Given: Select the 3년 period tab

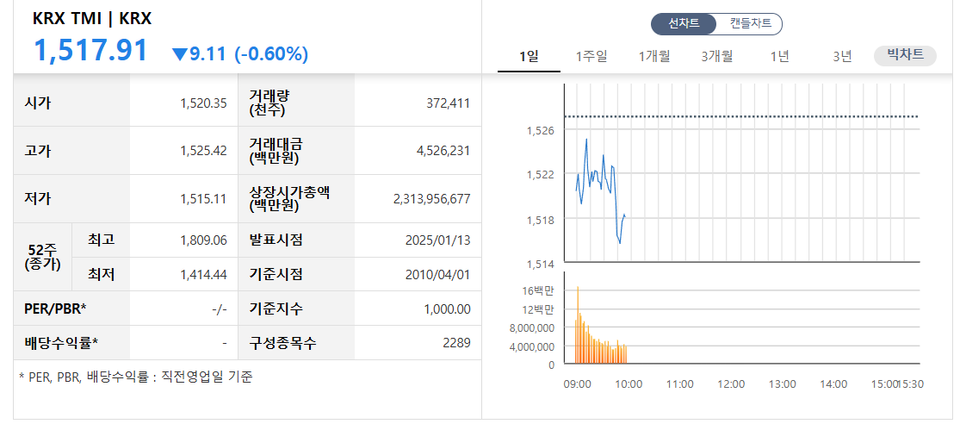Looking at the screenshot, I should (842, 57).
